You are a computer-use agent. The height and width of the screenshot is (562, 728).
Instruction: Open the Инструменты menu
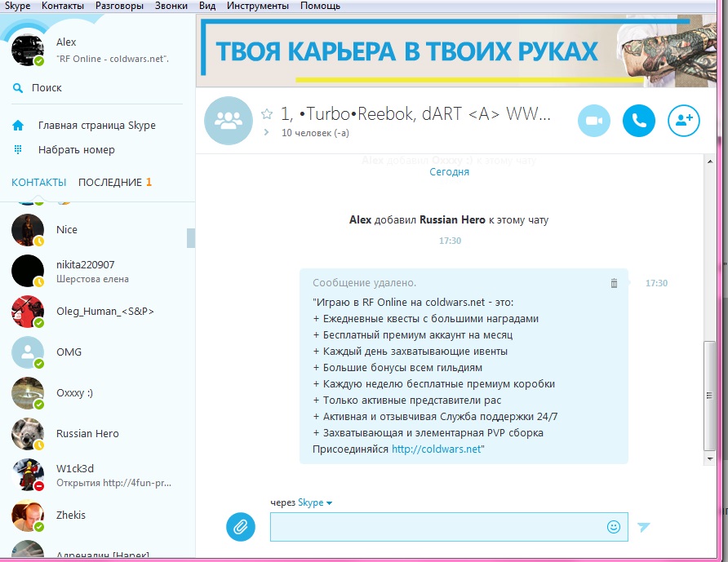[258, 6]
